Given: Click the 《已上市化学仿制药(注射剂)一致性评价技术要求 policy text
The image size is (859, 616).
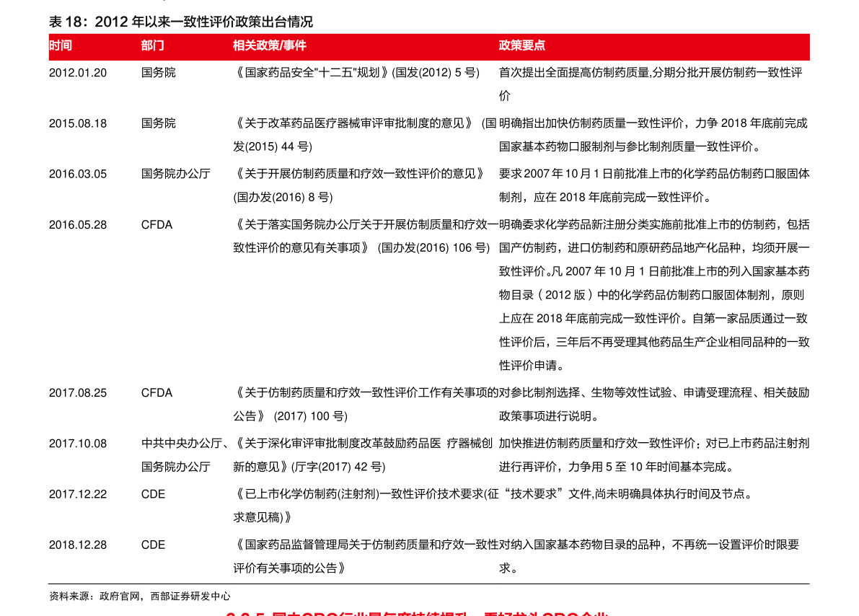Looking at the screenshot, I should (x=366, y=494).
